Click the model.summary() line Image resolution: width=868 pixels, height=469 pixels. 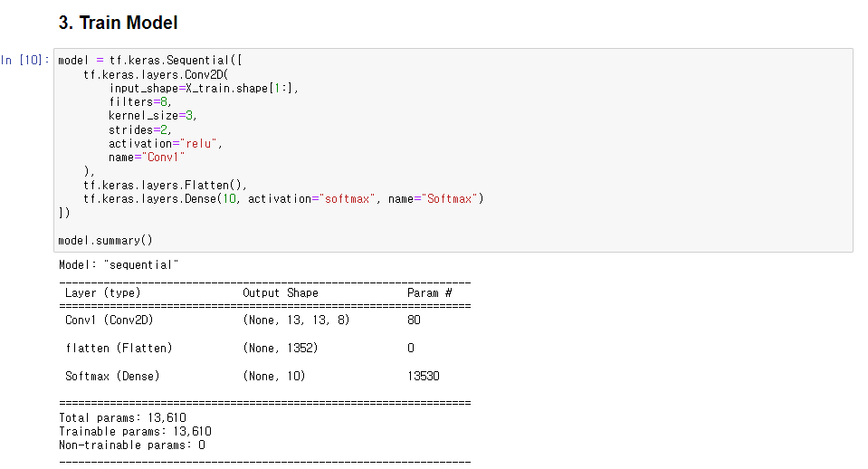(105, 240)
